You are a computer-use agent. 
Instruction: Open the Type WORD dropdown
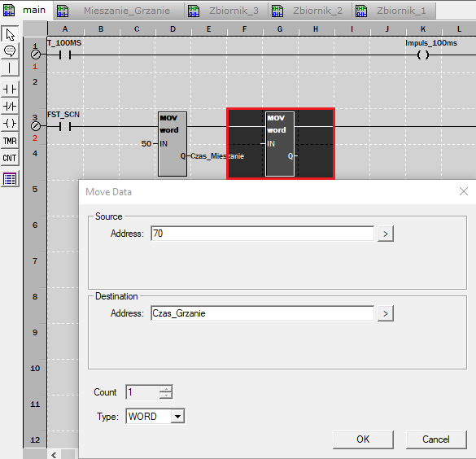click(177, 416)
